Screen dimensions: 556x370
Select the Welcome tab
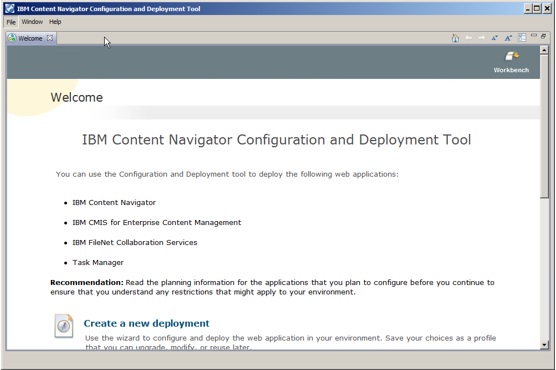pos(30,38)
